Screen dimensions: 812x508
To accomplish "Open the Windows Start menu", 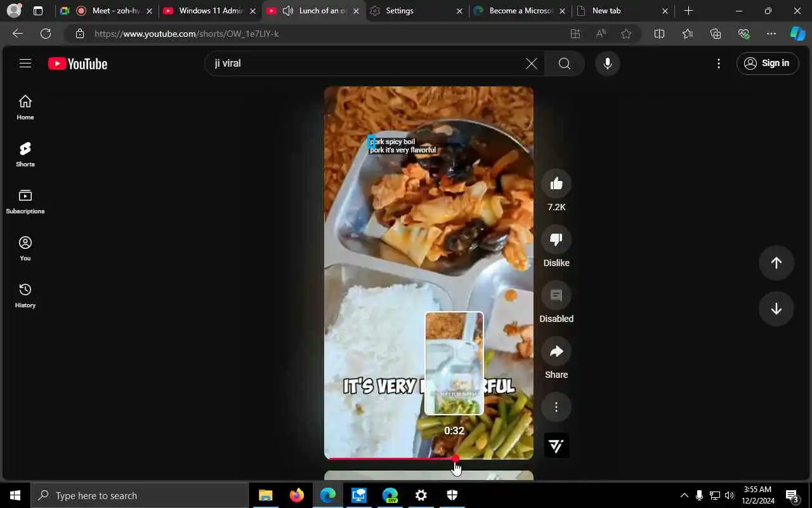I will [15, 495].
